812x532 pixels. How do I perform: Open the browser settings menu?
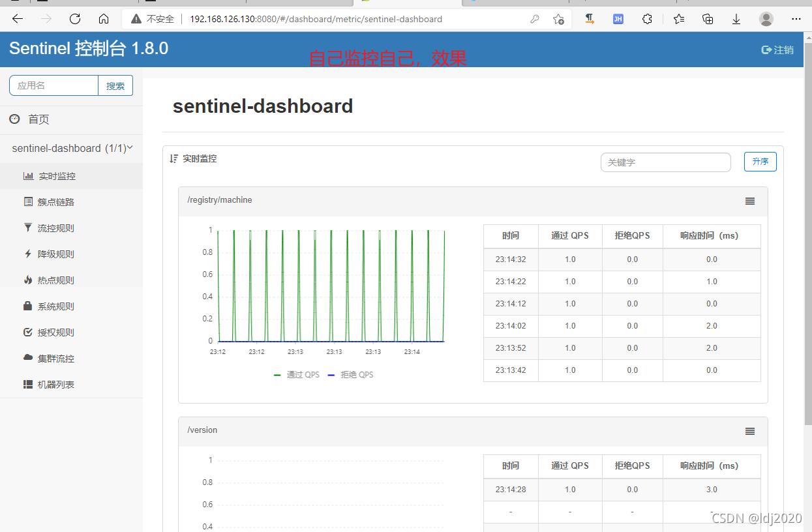coord(796,19)
